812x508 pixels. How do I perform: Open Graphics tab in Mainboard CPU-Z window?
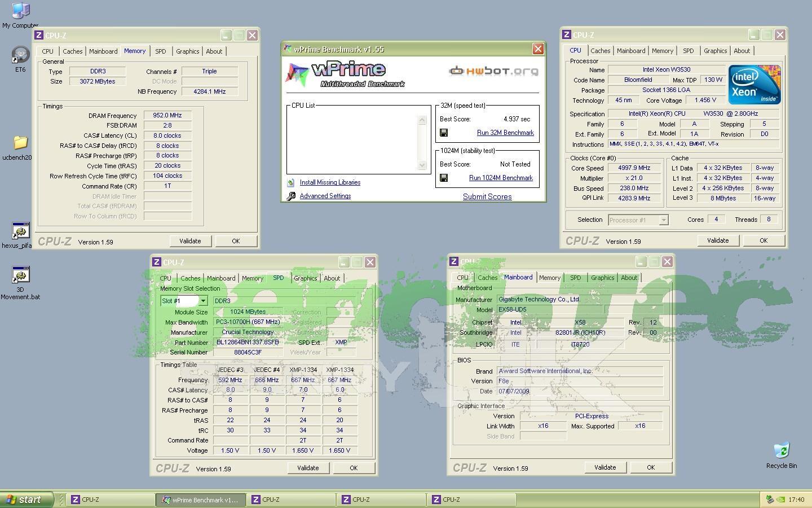(602, 278)
